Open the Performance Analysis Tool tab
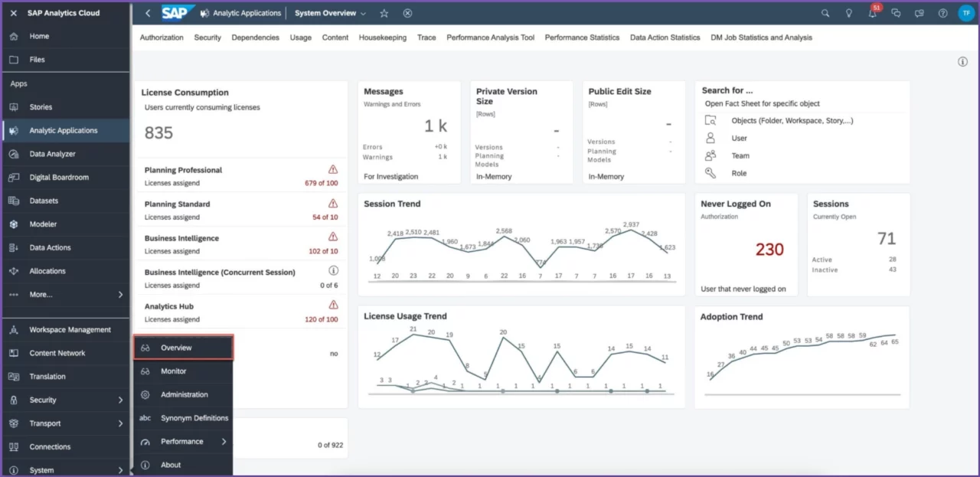 point(490,38)
